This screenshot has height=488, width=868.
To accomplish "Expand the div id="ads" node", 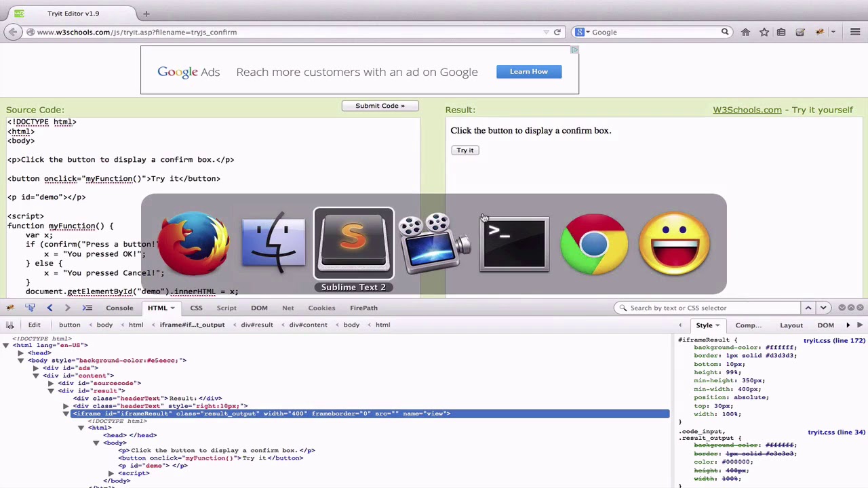I will [x=36, y=368].
